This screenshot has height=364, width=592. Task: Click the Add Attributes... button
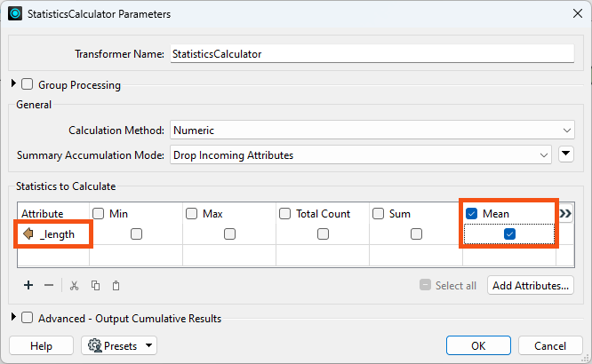[x=531, y=286]
